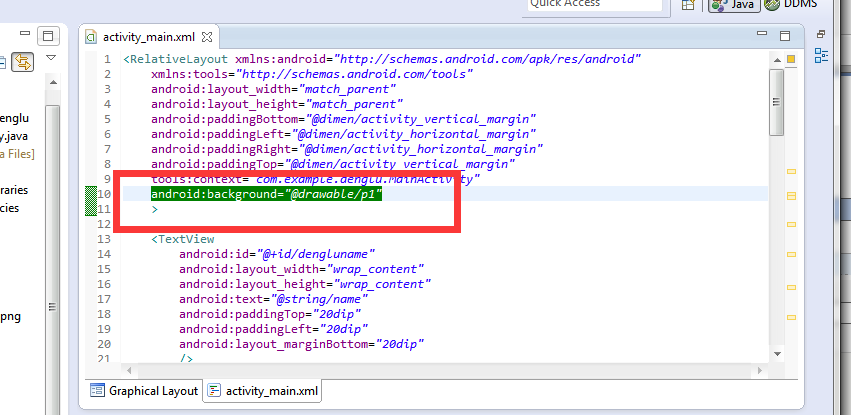Click android:paddingTop="20dip" line
851x415 pixels.
click(x=270, y=314)
